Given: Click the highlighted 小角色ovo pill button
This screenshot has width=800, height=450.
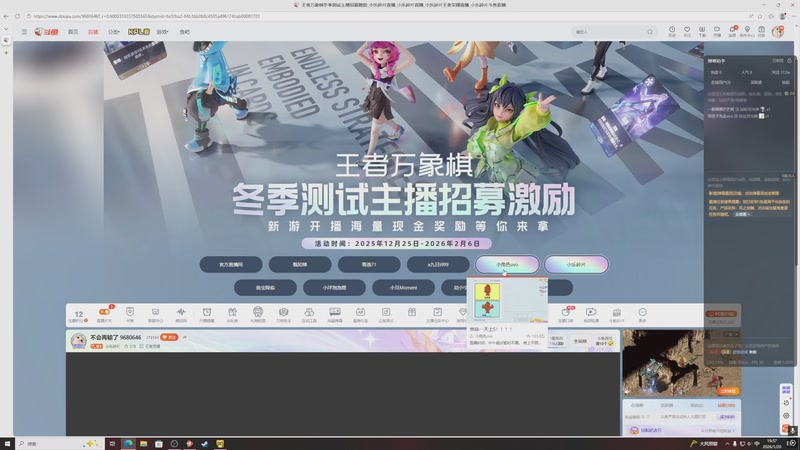Looking at the screenshot, I should pos(507,264).
